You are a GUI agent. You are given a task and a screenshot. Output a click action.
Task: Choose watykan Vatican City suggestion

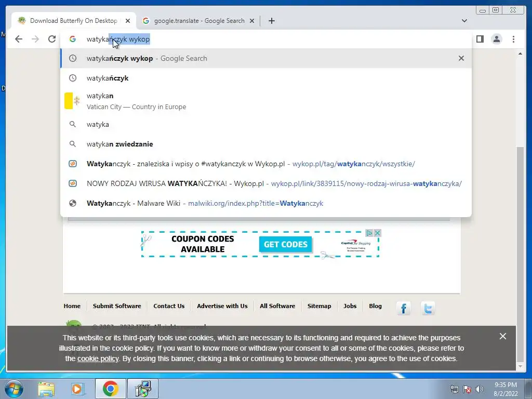[265, 101]
